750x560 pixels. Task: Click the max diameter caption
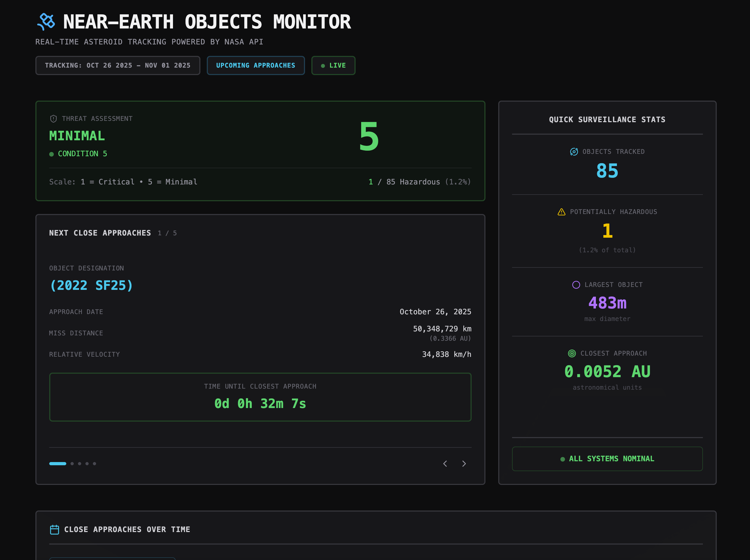point(607,319)
